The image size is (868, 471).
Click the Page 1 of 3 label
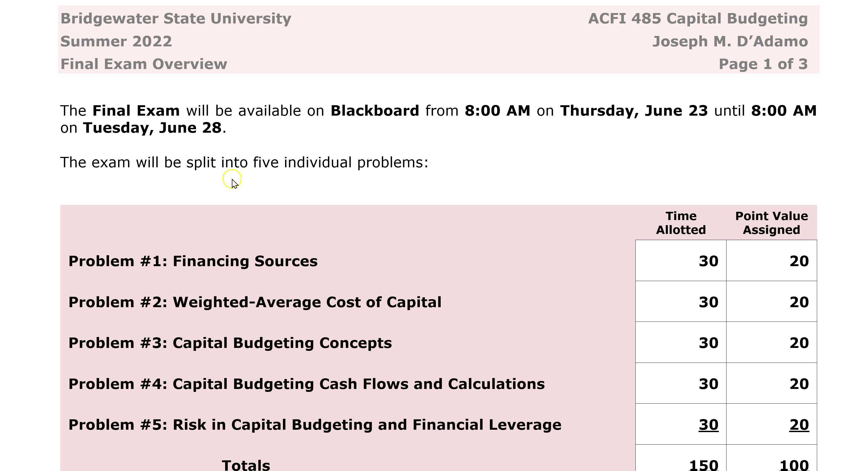[x=763, y=64]
